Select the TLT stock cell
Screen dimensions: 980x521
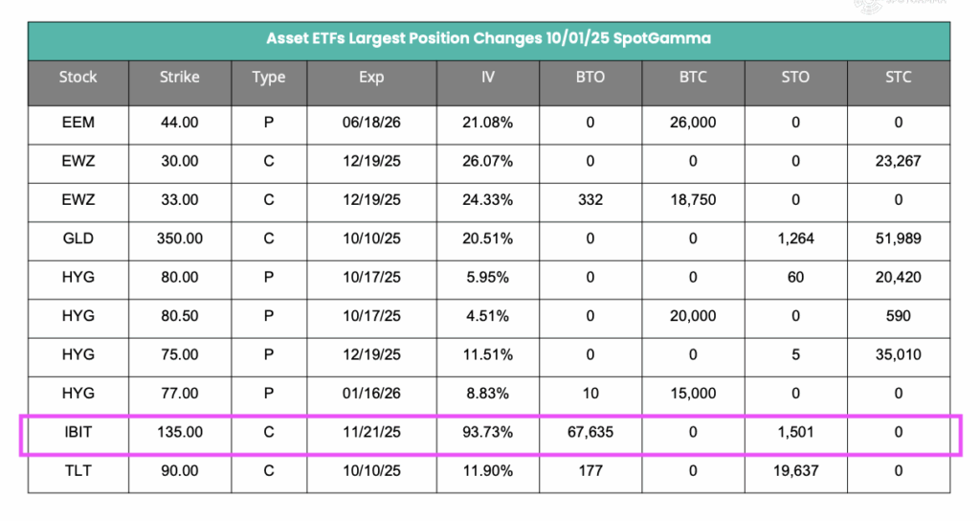78,470
